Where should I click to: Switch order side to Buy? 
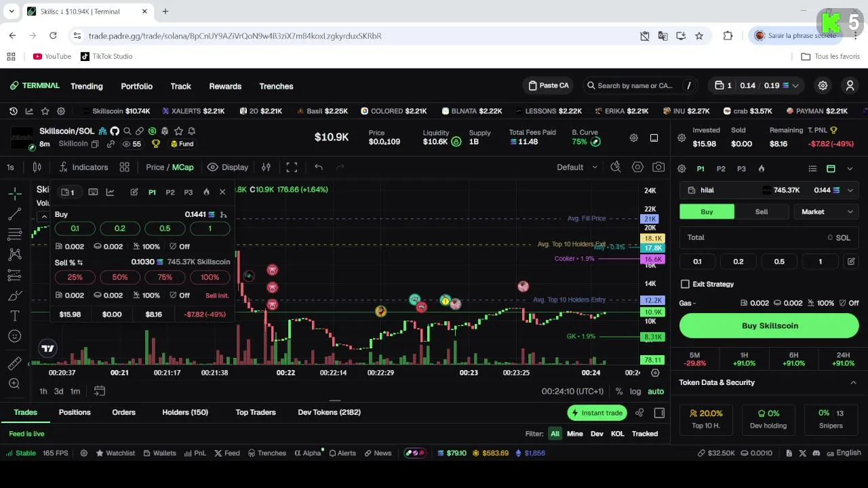(707, 211)
